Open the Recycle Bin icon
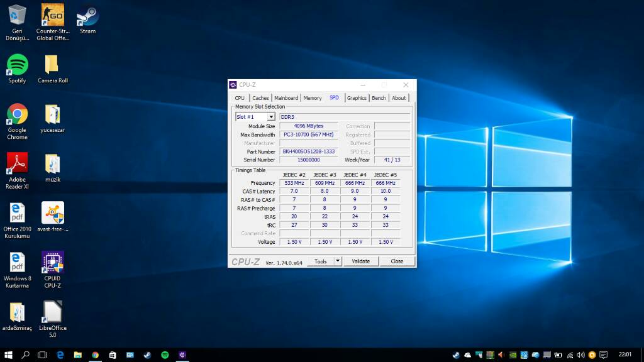 pyautogui.click(x=17, y=15)
